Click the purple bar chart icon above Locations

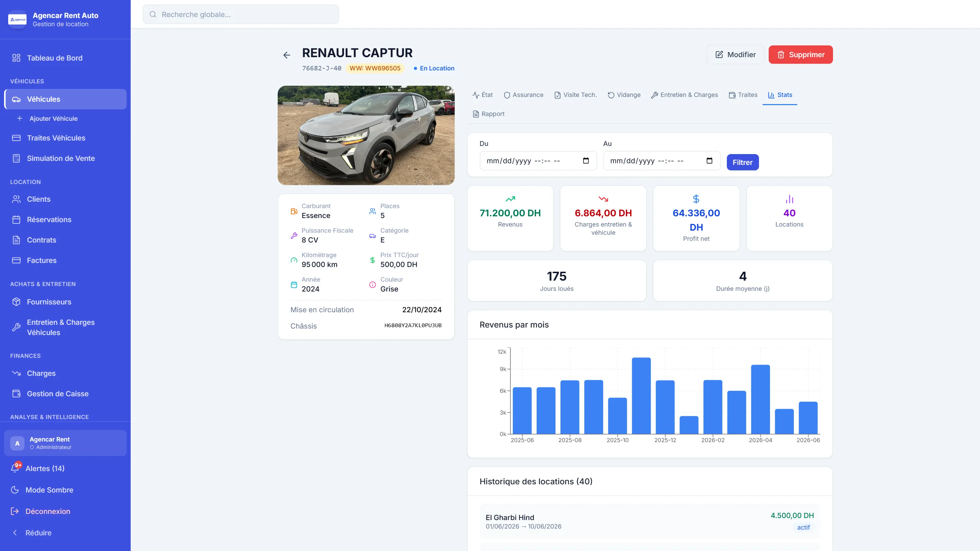point(789,199)
